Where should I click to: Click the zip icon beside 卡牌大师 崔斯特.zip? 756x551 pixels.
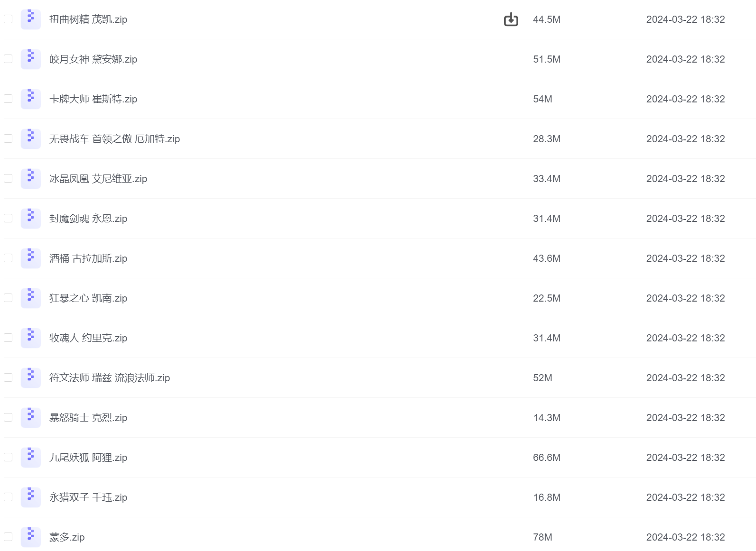(x=31, y=99)
